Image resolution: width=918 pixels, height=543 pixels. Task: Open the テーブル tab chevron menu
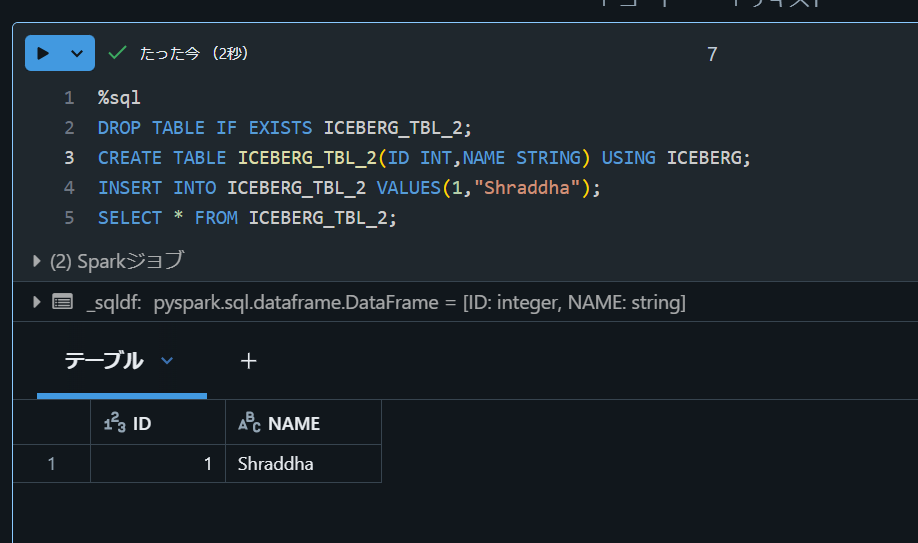(x=167, y=361)
